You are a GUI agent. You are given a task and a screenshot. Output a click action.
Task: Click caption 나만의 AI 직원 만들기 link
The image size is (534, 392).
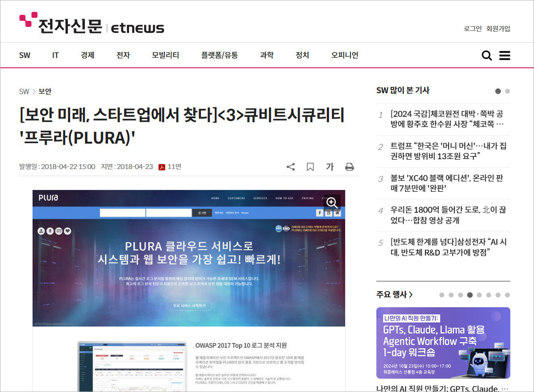point(442,388)
